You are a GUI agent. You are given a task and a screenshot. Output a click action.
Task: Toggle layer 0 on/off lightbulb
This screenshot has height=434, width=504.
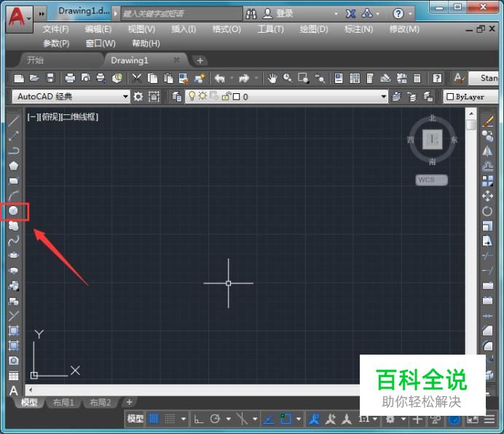[192, 96]
